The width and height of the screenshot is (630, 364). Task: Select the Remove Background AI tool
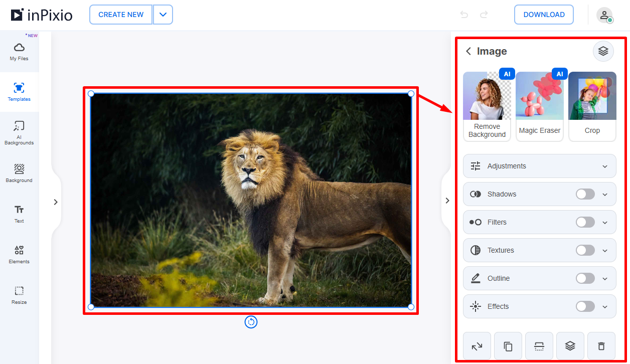point(487,106)
